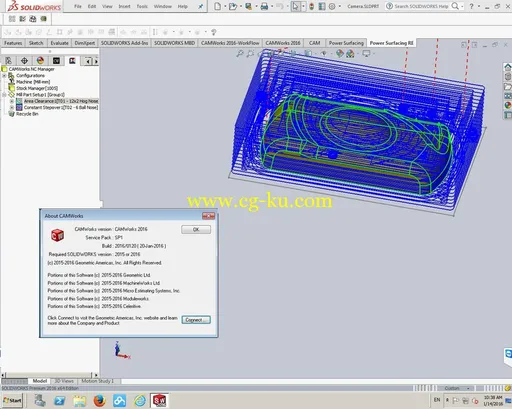This screenshot has height=409, width=512.
Task: Open CAMWorks operation tree tab
Action: point(72,60)
